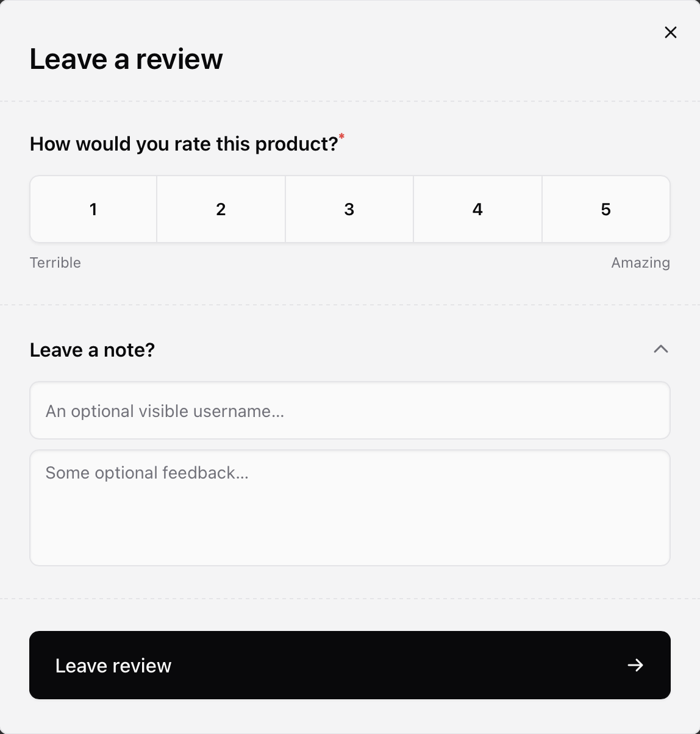The image size is (700, 734).
Task: Click the "Amazing" label under the scale
Action: (x=641, y=263)
